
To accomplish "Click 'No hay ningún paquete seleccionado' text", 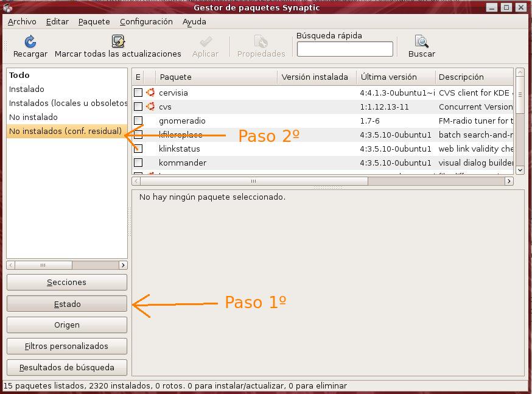I will [x=212, y=197].
